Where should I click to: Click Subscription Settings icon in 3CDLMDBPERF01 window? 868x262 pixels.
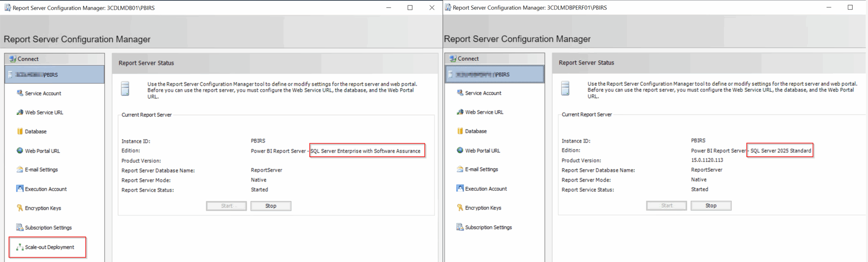point(460,227)
